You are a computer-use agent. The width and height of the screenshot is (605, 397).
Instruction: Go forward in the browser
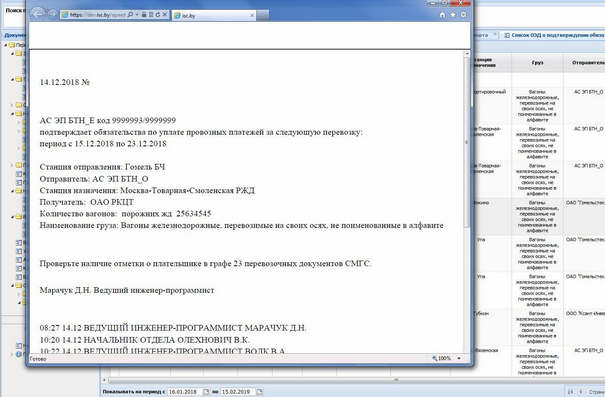click(51, 15)
